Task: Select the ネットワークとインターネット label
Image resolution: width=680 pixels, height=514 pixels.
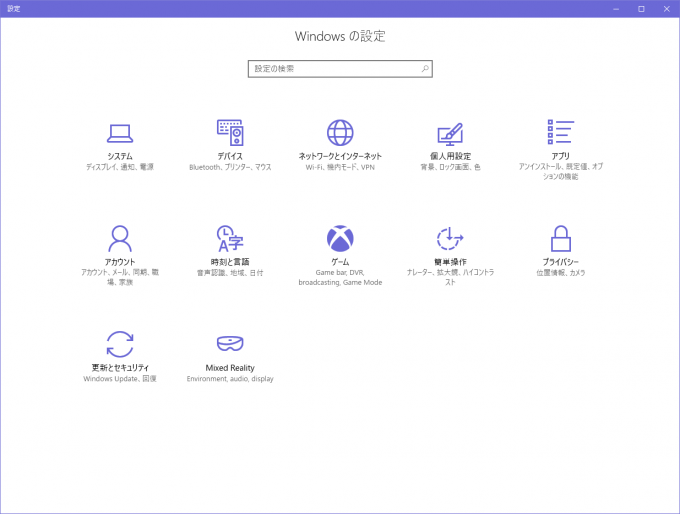Action: point(340,156)
